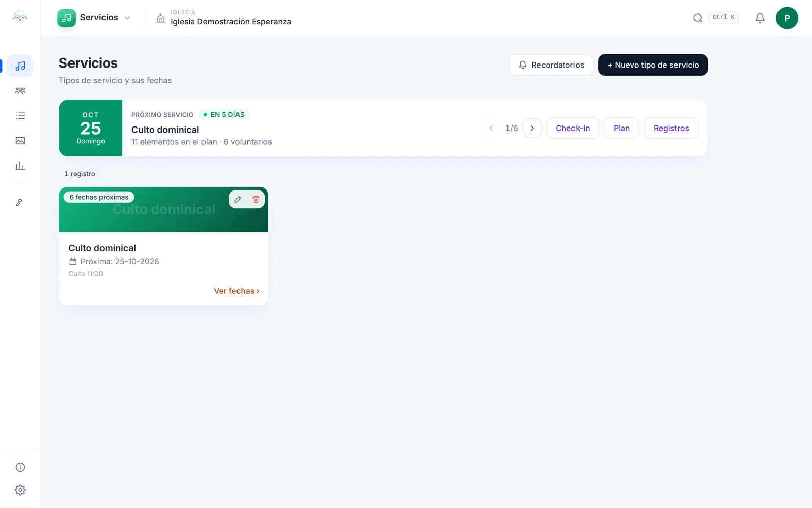
Task: Open the list sidebar icon
Action: [20, 116]
